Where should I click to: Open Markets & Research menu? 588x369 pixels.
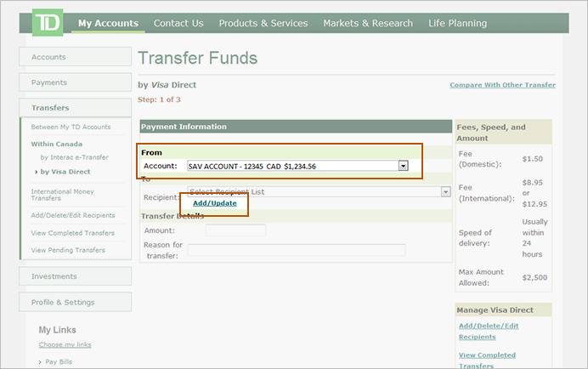click(x=368, y=23)
